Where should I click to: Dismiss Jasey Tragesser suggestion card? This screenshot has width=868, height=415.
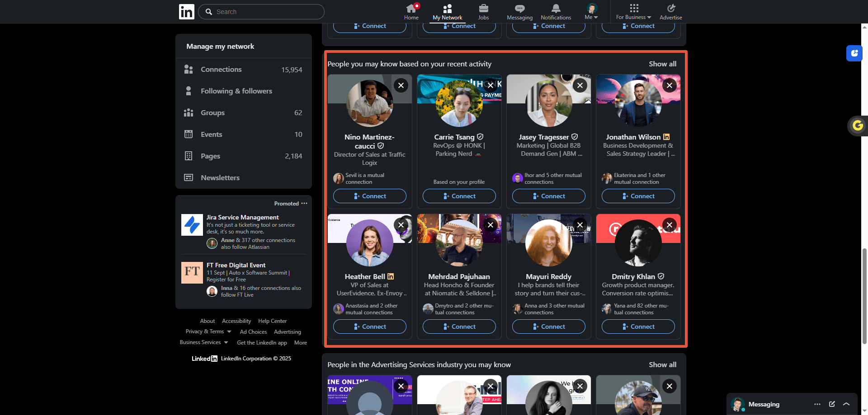pos(580,85)
